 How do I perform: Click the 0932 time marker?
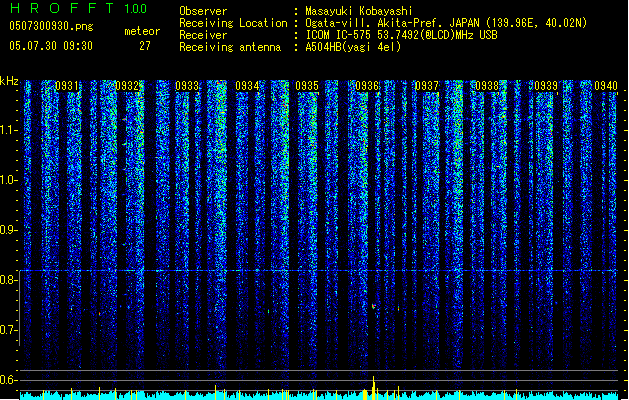coord(127,86)
